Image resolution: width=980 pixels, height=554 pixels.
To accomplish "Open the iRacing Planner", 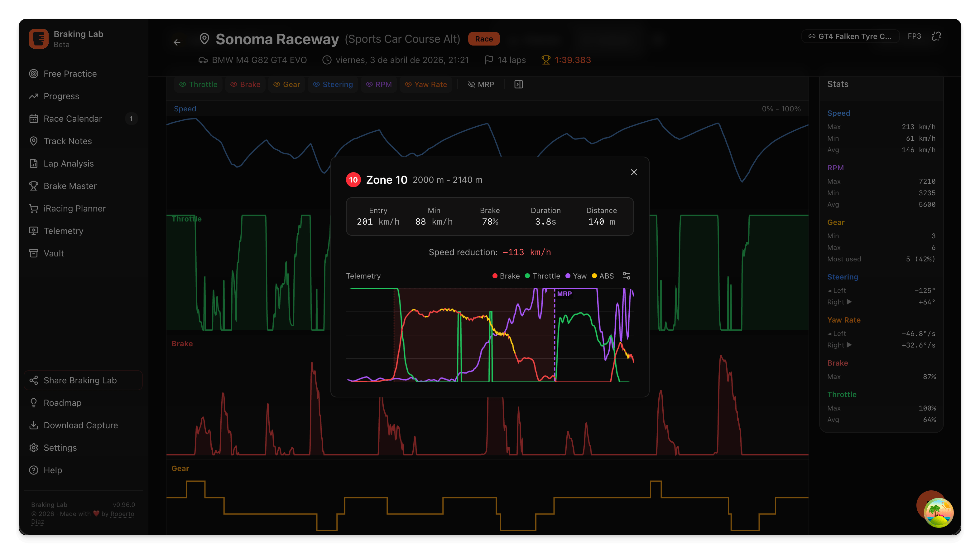I will [74, 208].
